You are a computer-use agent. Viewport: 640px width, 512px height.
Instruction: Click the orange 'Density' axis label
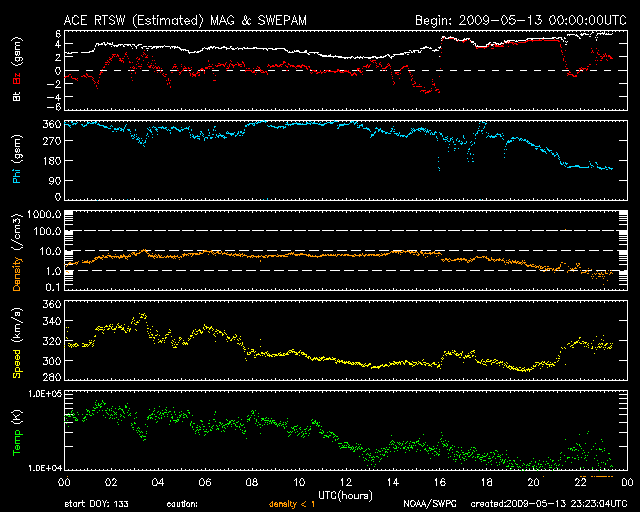click(x=17, y=274)
